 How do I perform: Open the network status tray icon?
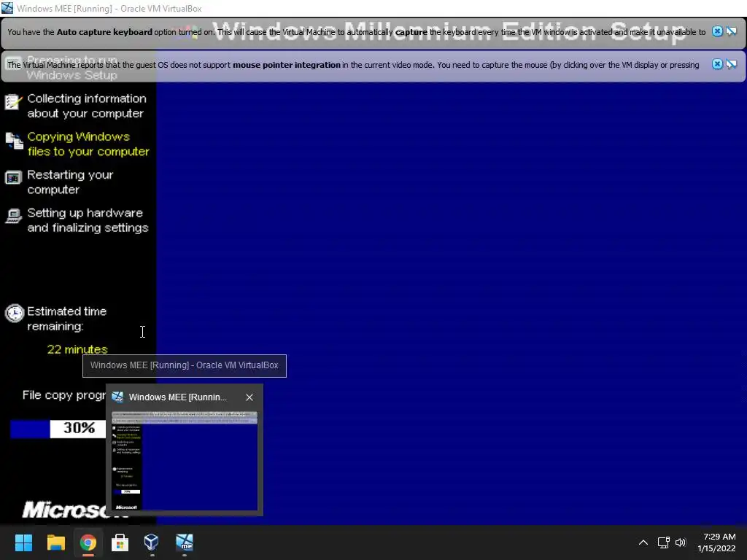(664, 542)
